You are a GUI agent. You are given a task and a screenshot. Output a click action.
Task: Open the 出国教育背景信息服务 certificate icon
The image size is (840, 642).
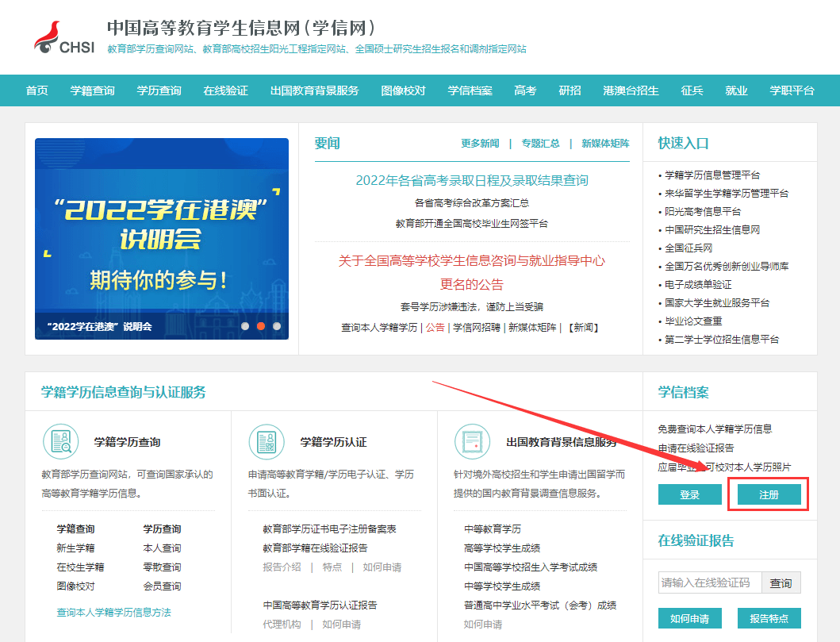[473, 441]
